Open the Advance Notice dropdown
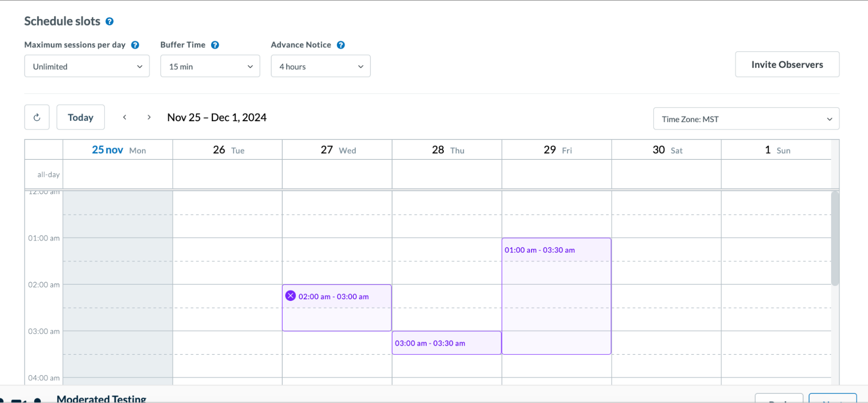 click(320, 66)
